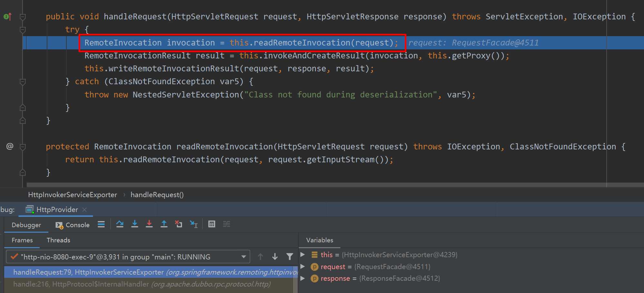The height and width of the screenshot is (293, 644).
Task: Fold the handleRequest method in gutter
Action: click(x=23, y=17)
